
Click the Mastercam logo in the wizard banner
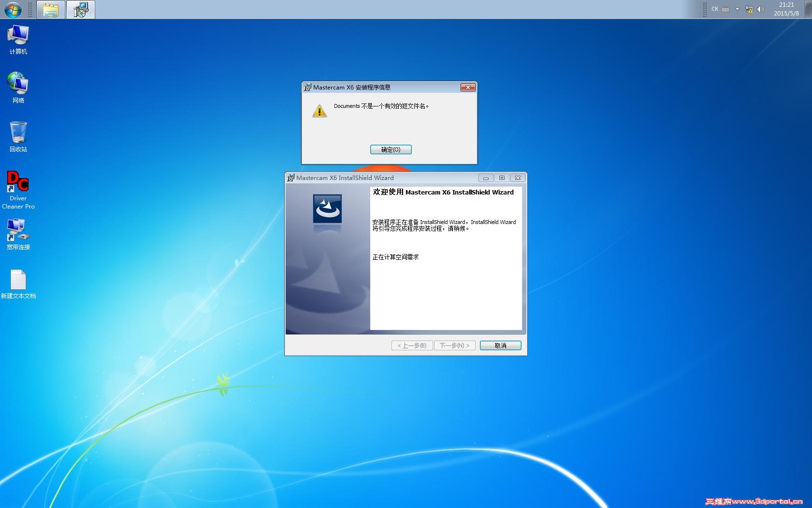click(x=327, y=209)
